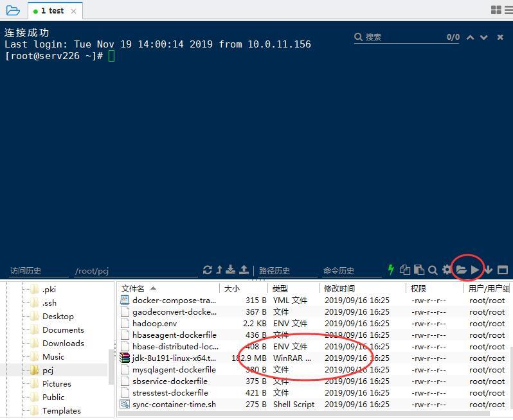Close the terminal search bar
Viewport: 513px width, 420px height.
500,37
